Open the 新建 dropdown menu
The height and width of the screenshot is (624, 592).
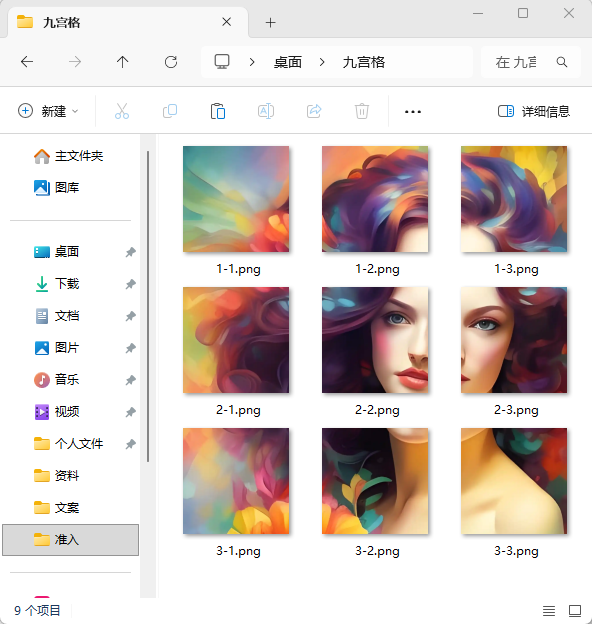coord(48,111)
